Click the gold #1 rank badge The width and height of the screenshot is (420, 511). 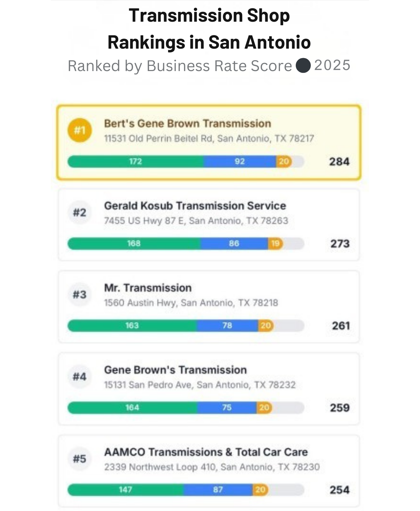(x=79, y=131)
